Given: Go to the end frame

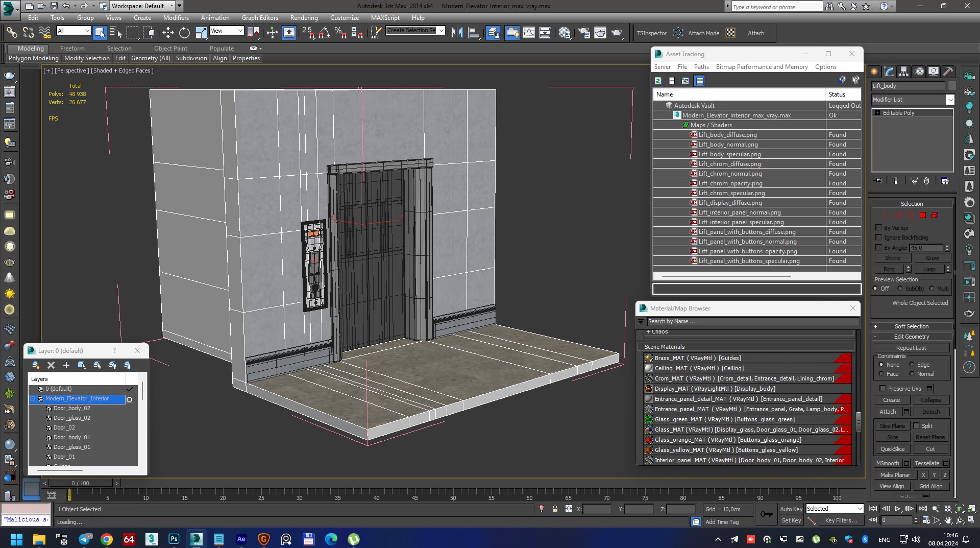Looking at the screenshot, I should 922,509.
